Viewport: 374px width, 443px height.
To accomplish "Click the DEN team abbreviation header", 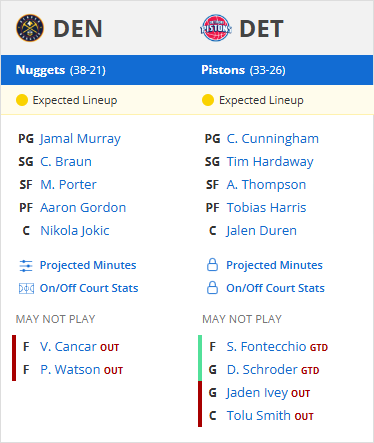I will pyautogui.click(x=78, y=29).
